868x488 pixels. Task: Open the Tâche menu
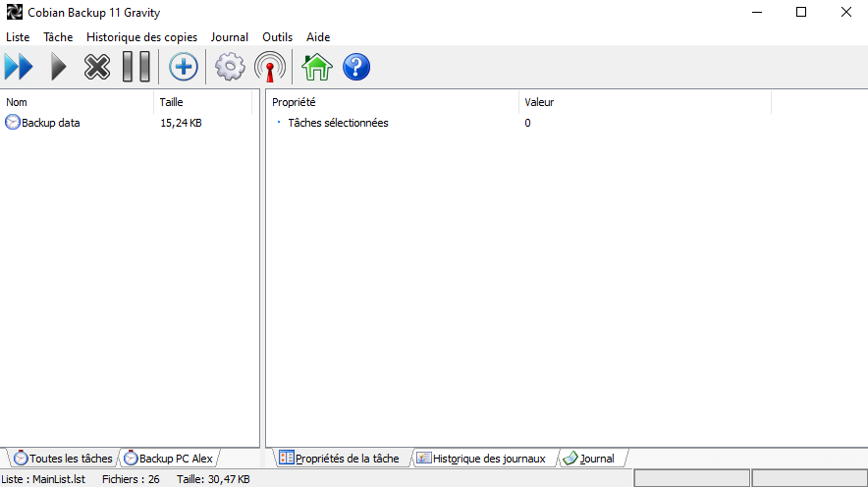pyautogui.click(x=58, y=37)
